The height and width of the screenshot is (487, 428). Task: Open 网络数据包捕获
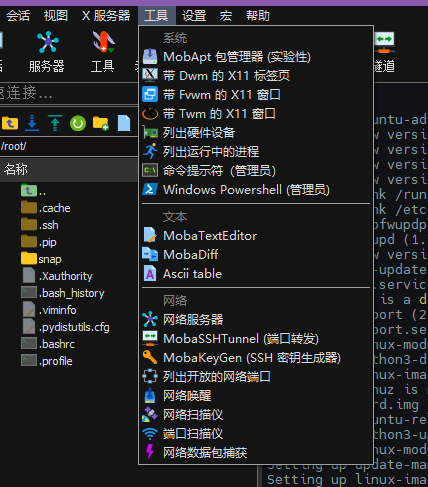pos(256,453)
